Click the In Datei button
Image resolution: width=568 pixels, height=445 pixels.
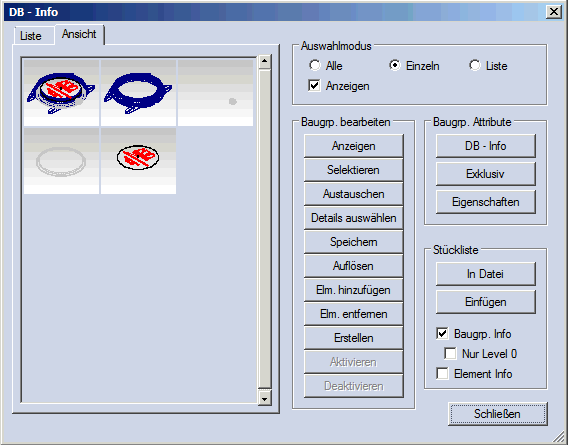pos(485,274)
